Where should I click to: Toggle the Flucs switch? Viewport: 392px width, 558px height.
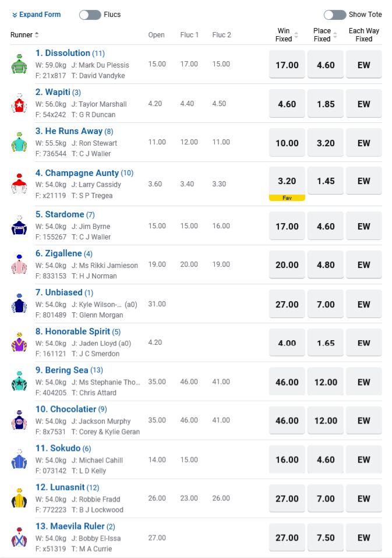click(x=90, y=15)
